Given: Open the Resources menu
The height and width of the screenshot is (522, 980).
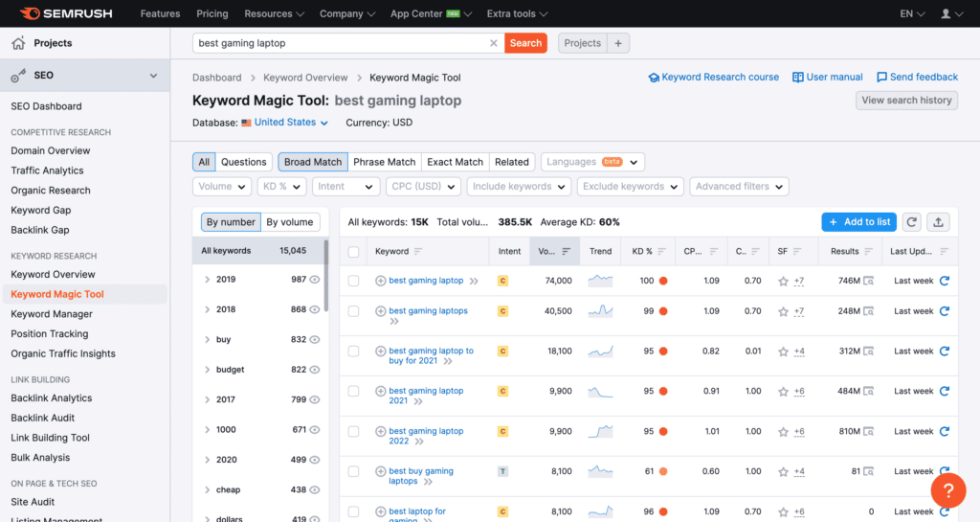Looking at the screenshot, I should tap(274, 13).
